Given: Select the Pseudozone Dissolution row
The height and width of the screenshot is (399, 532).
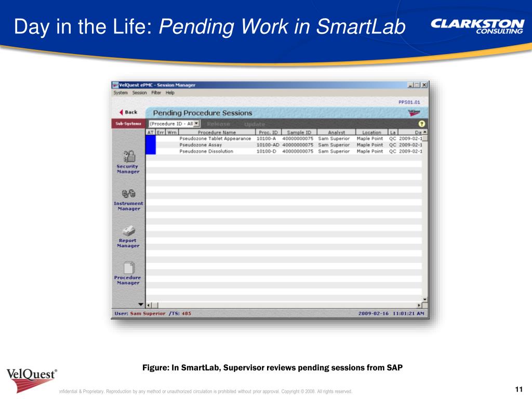Looking at the screenshot, I should click(x=284, y=151).
